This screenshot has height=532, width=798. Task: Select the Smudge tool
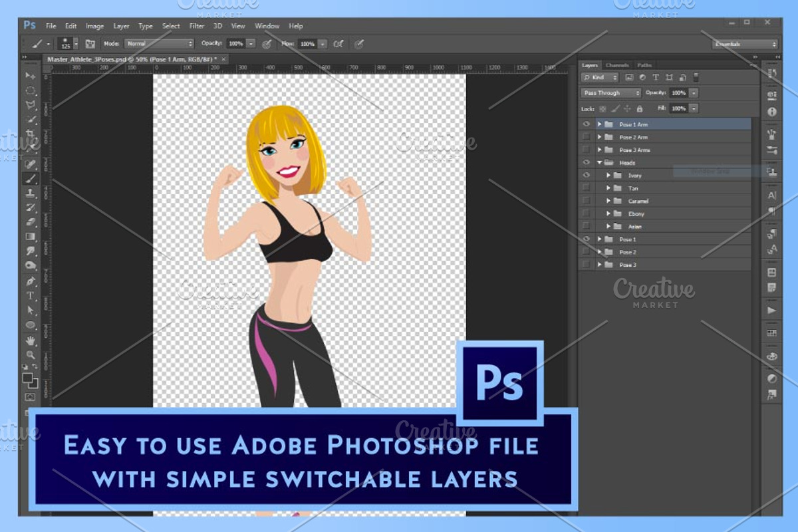(31, 251)
